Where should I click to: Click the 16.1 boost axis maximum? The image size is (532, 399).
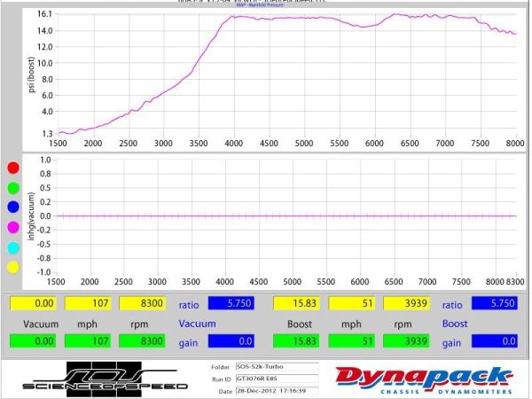point(45,14)
